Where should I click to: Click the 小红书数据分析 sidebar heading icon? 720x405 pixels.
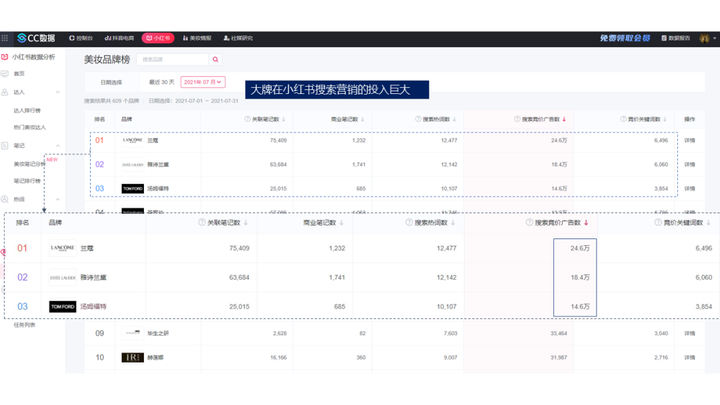(x=5, y=57)
